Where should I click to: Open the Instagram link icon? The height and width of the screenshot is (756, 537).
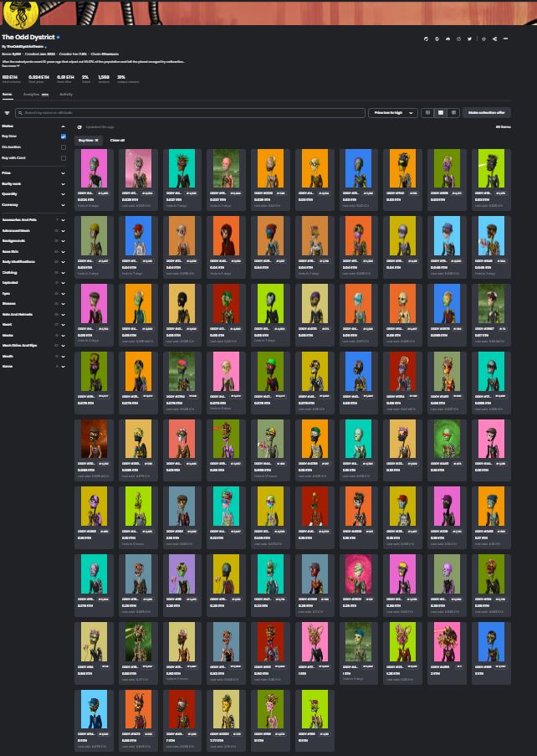point(458,39)
